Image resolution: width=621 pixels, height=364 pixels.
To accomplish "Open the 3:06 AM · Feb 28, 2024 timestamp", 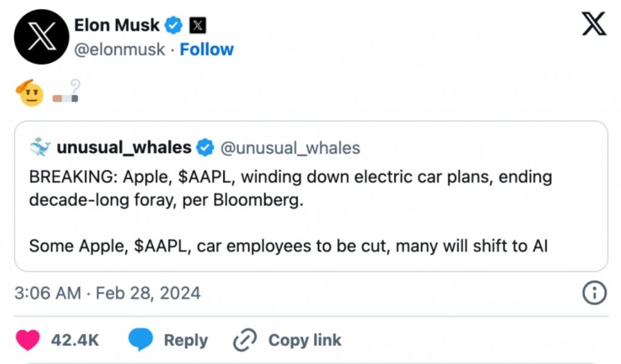I will 107,293.
